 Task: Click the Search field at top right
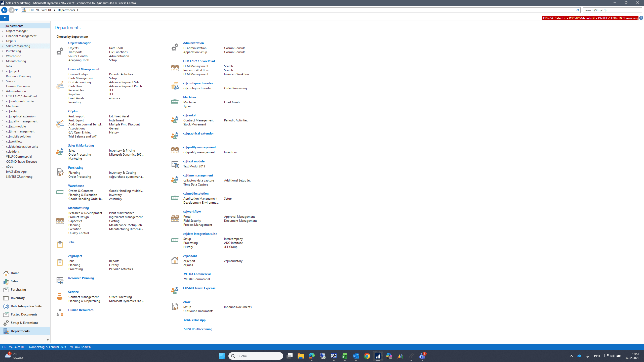pyautogui.click(x=612, y=10)
